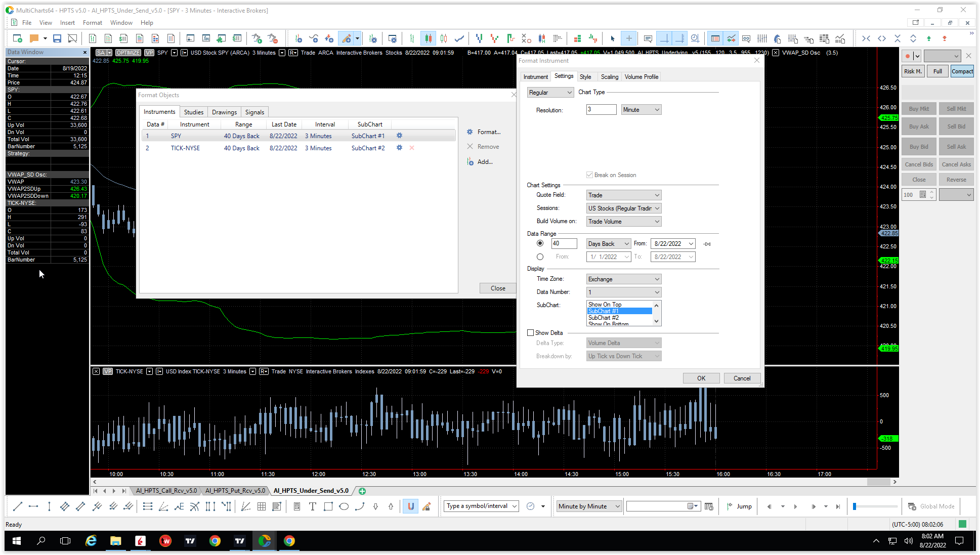
Task: Toggle the magnet snap mode icon
Action: [x=411, y=506]
